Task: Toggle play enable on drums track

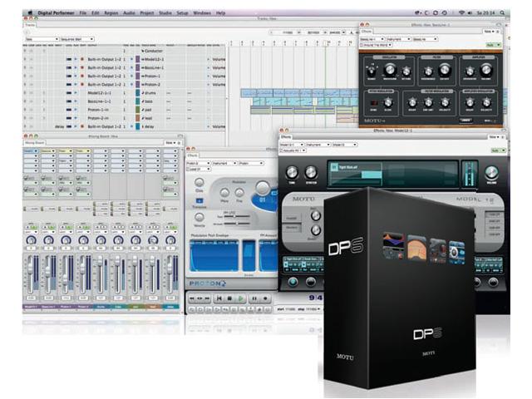Action: coord(76,93)
